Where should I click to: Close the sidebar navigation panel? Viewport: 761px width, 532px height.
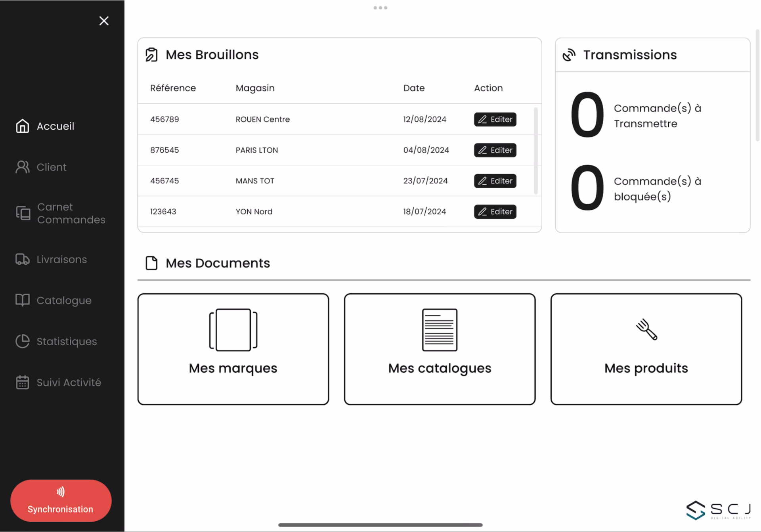click(103, 21)
